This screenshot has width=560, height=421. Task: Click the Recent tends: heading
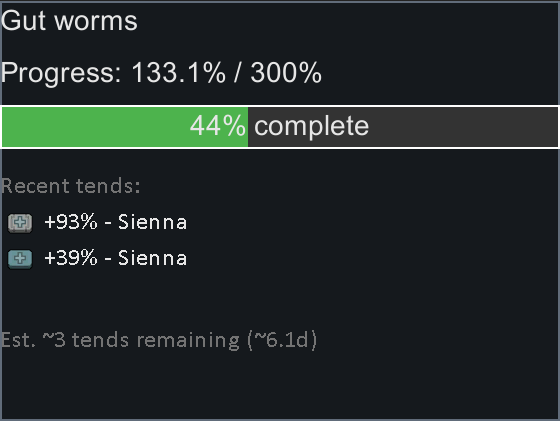point(71,186)
